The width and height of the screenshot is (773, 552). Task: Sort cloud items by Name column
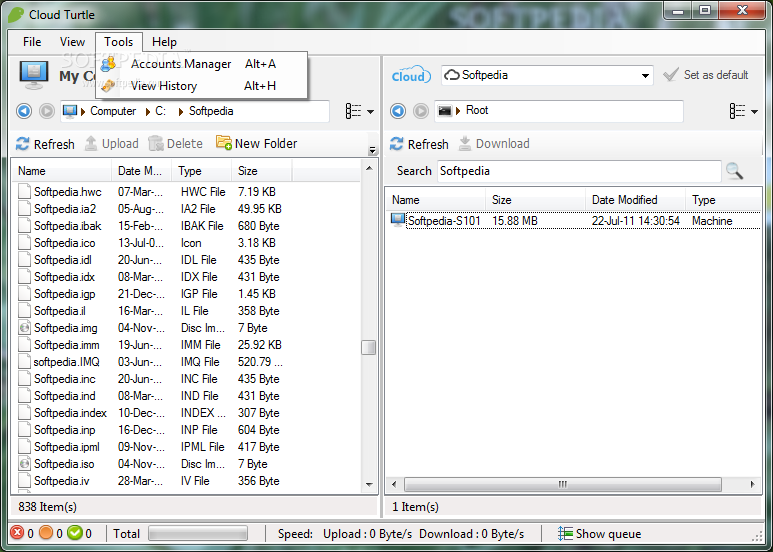436,200
